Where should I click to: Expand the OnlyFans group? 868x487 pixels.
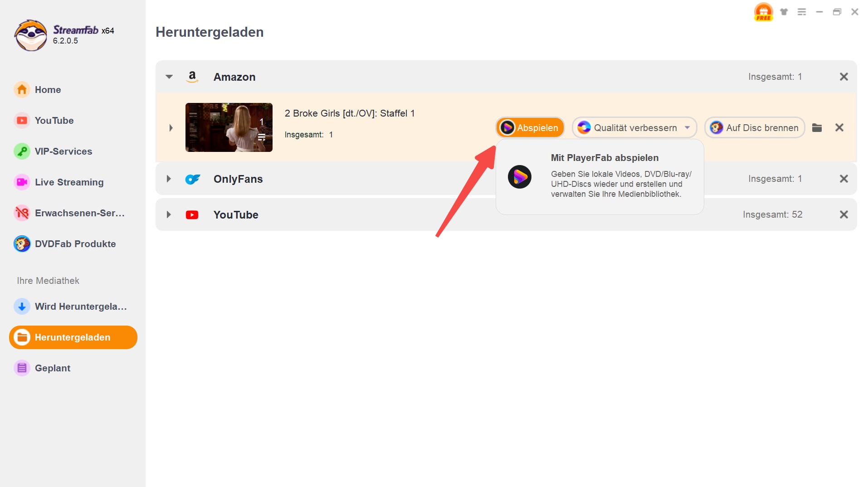pyautogui.click(x=169, y=179)
